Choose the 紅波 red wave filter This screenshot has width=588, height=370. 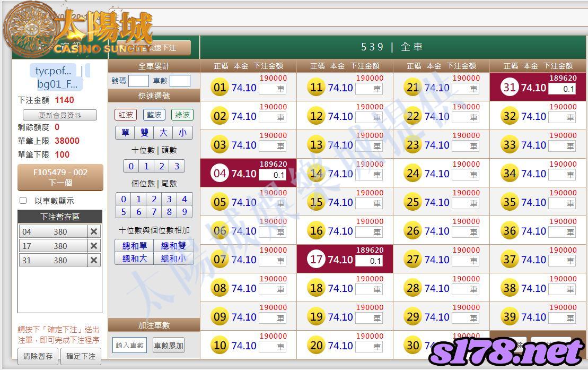(126, 115)
